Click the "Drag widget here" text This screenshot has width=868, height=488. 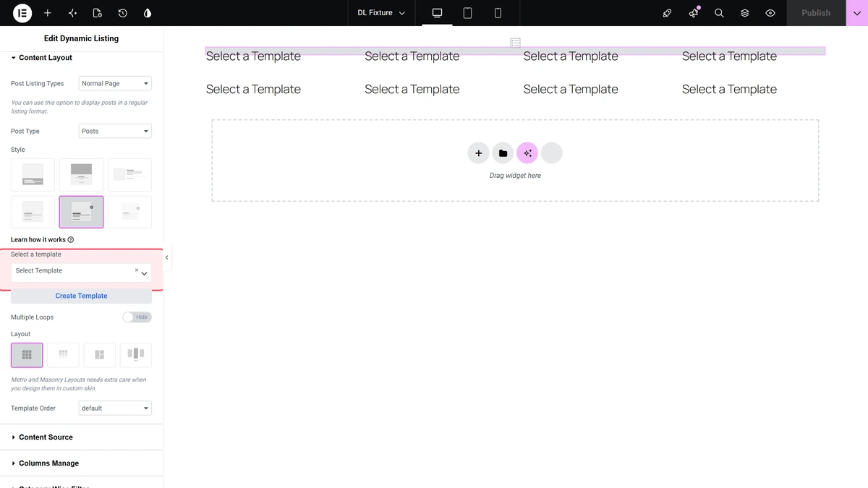(x=515, y=176)
